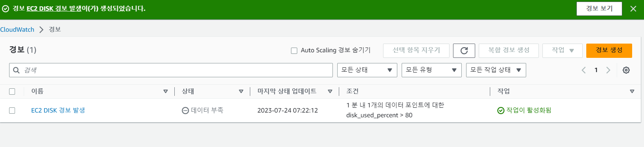Toggle Auto Scaling 경보 숨기기 checkbox
Screen dimensions: 644x147
pyautogui.click(x=294, y=51)
